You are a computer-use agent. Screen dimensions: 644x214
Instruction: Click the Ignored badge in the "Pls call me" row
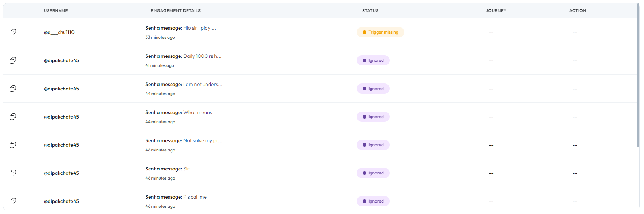pyautogui.click(x=373, y=201)
